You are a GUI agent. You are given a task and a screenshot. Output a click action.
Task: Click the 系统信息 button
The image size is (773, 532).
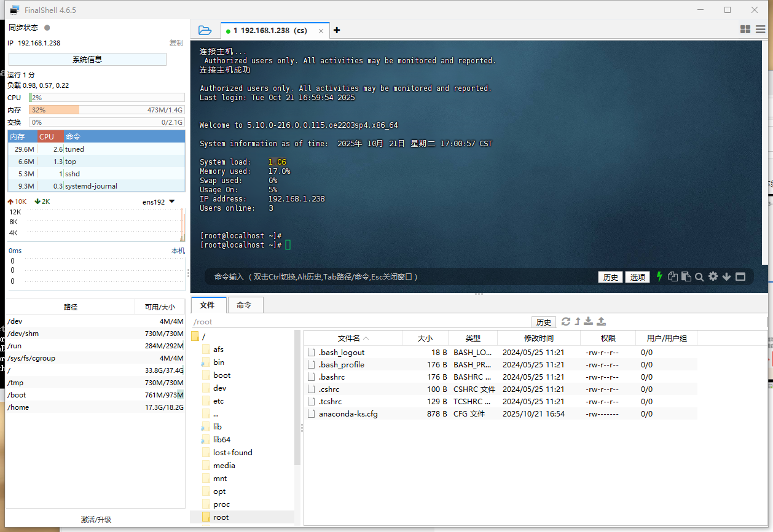[87, 60]
